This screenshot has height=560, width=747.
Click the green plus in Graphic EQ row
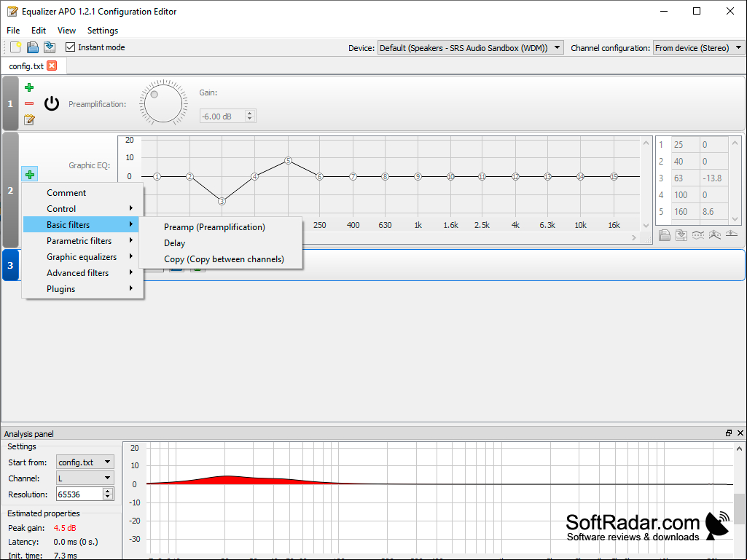pos(30,175)
